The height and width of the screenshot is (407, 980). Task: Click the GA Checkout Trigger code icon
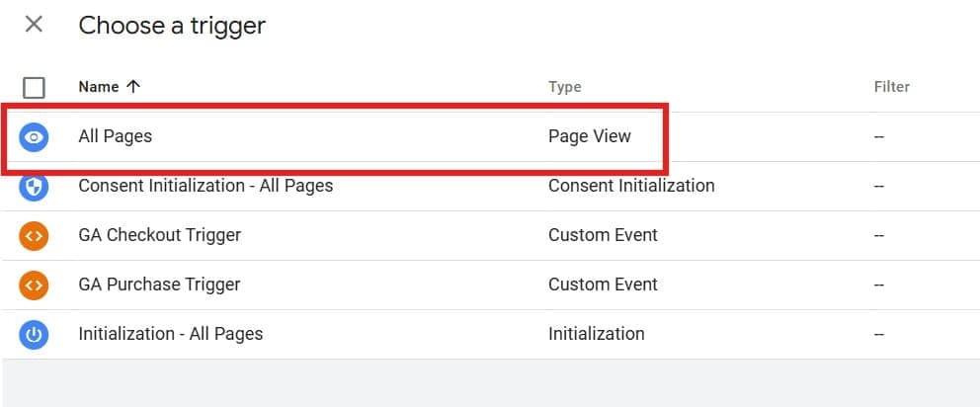pos(34,235)
